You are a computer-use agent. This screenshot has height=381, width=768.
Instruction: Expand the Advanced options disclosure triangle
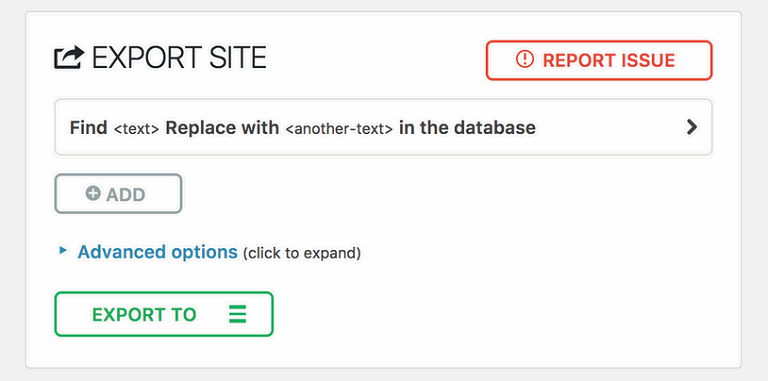[x=62, y=251]
